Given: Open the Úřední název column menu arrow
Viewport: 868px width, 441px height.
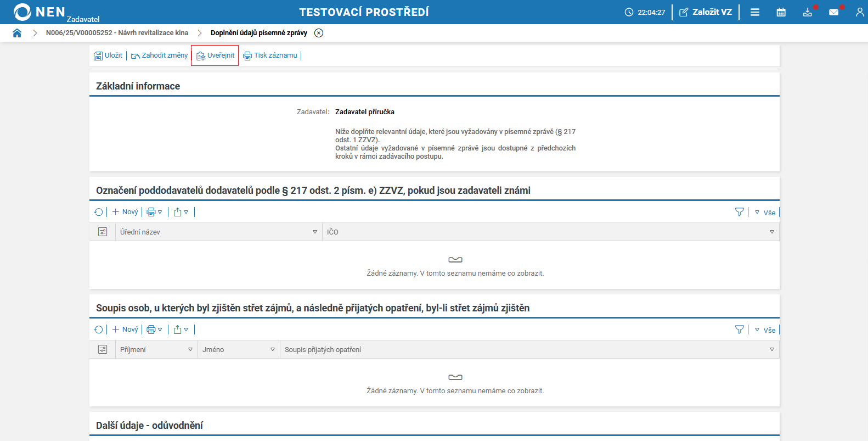Looking at the screenshot, I should [315, 232].
